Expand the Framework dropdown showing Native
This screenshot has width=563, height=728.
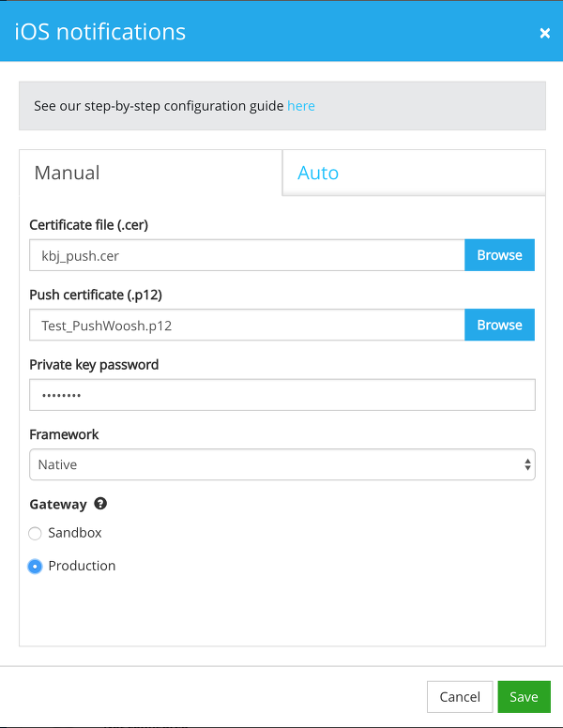282,464
